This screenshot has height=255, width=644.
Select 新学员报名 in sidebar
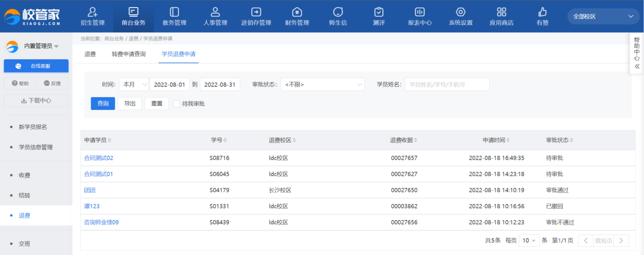(33, 127)
